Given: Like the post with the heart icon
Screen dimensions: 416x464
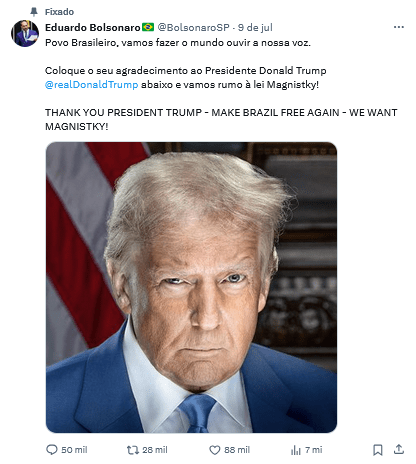Looking at the screenshot, I should click(x=214, y=450).
